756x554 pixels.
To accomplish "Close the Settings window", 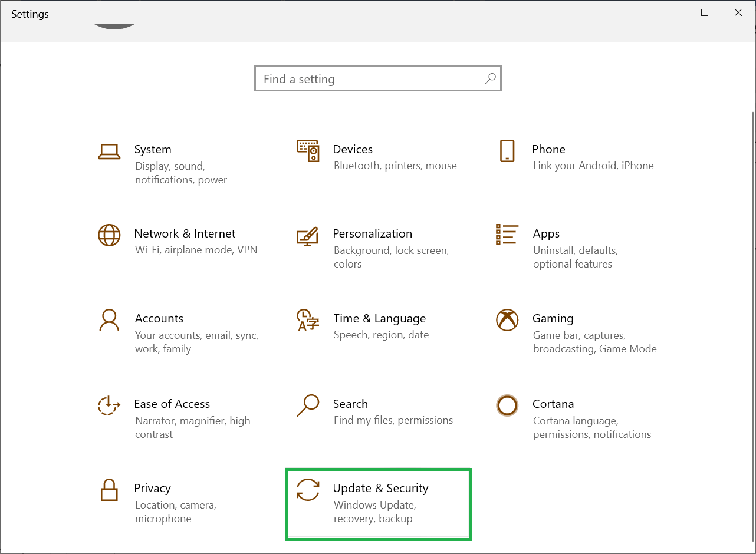I will pyautogui.click(x=738, y=12).
